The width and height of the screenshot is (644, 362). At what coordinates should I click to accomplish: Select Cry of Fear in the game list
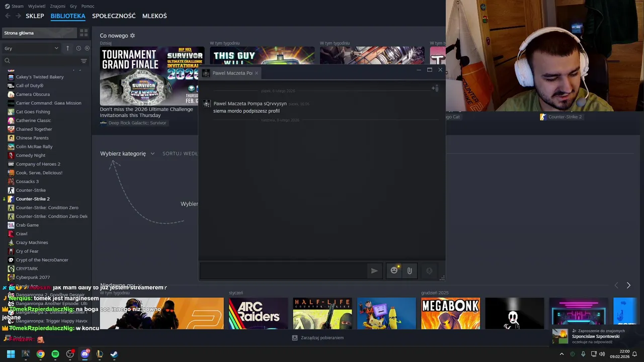tap(27, 251)
